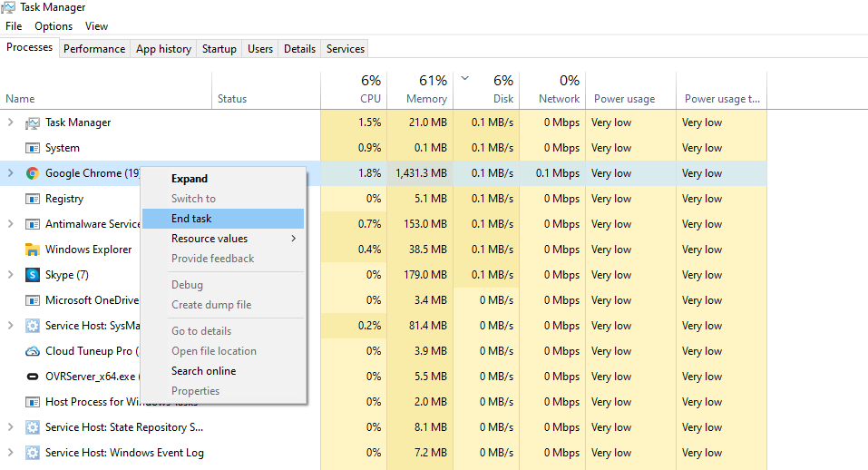
Task: Click the Windows Explorer folder icon
Action: [x=33, y=250]
